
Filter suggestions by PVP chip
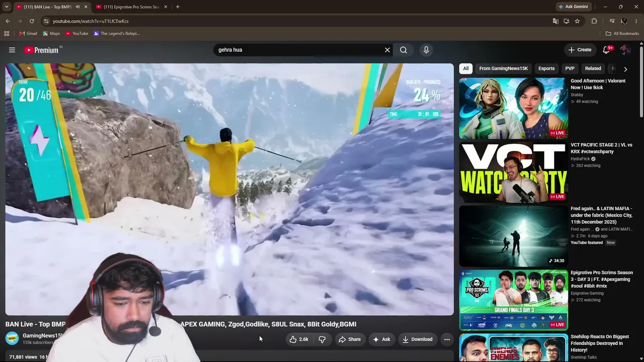[x=570, y=68]
